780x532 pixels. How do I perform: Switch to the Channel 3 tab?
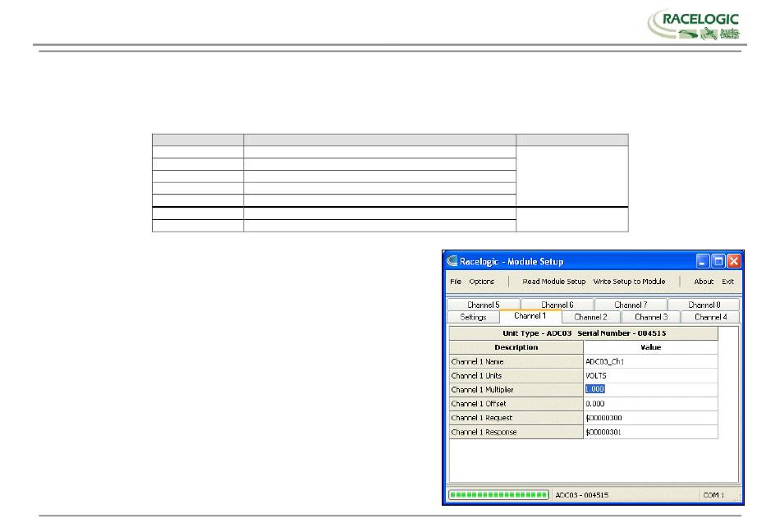pyautogui.click(x=650, y=317)
